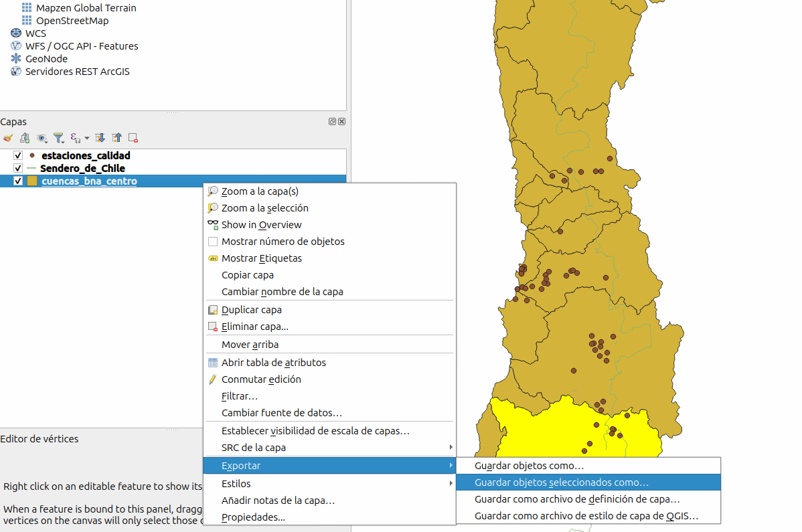Image resolution: width=802 pixels, height=532 pixels.
Task: Click the cuencas_bna_centro yellow color swatch
Action: (x=32, y=181)
